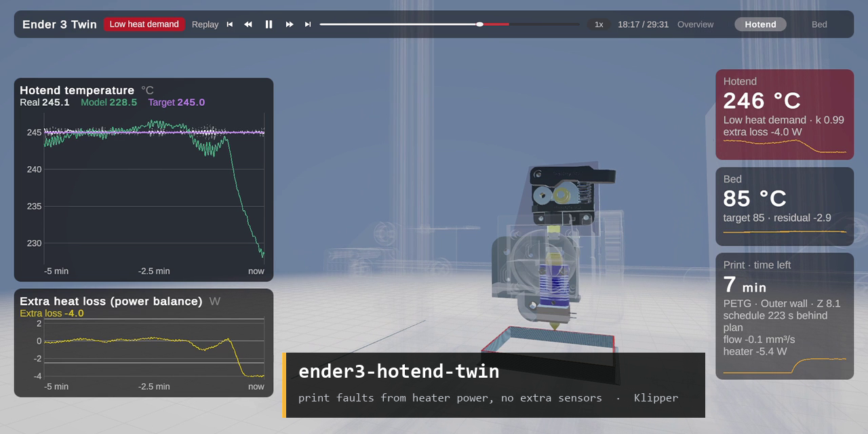Click 'heater -5.4 W' value
Screen dimensions: 868x434
click(x=755, y=351)
